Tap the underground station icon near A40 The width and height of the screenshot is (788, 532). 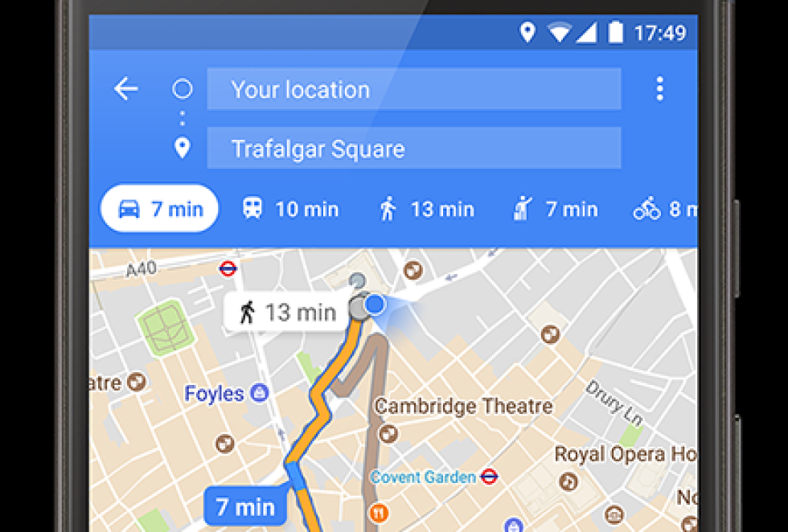(228, 268)
